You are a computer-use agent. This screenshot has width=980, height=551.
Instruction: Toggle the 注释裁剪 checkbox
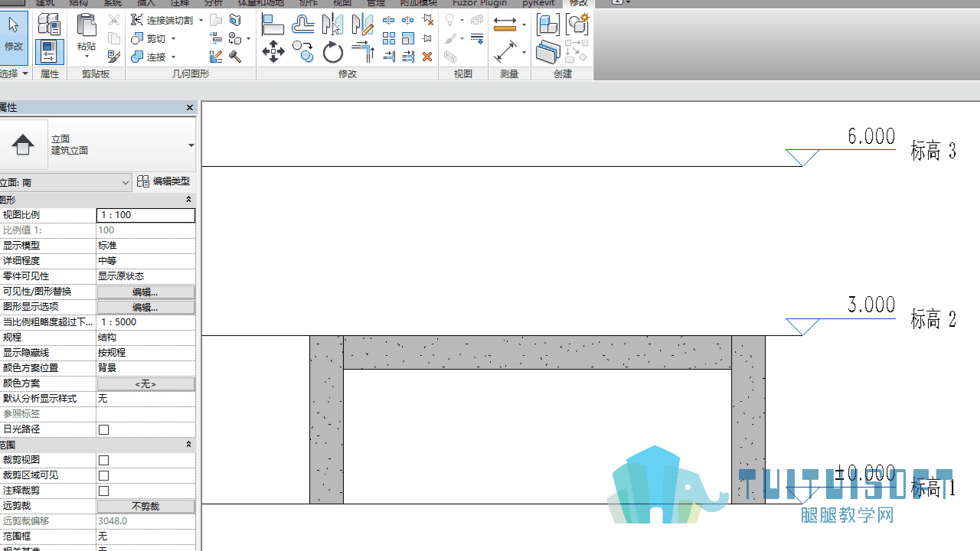pos(104,491)
